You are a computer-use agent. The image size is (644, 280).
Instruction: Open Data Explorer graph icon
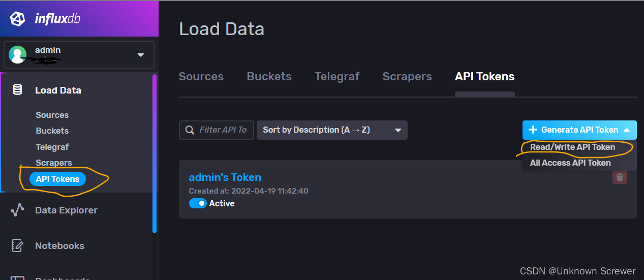pos(17,210)
